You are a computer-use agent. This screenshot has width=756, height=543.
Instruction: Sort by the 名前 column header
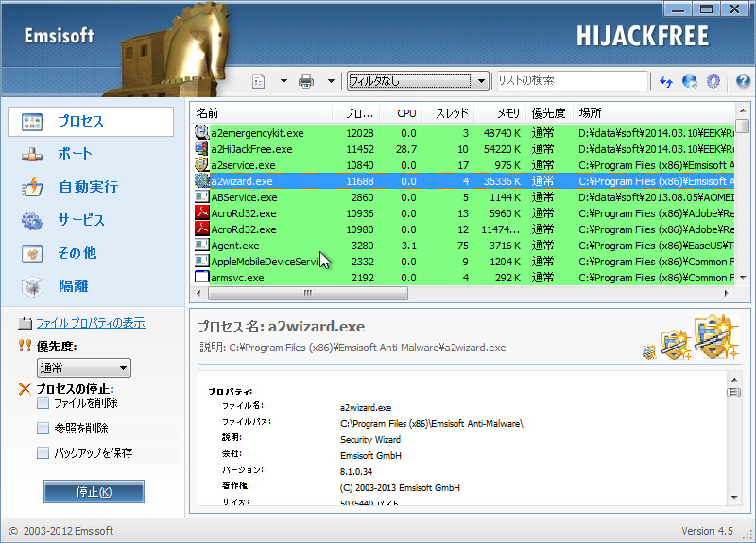(263, 113)
